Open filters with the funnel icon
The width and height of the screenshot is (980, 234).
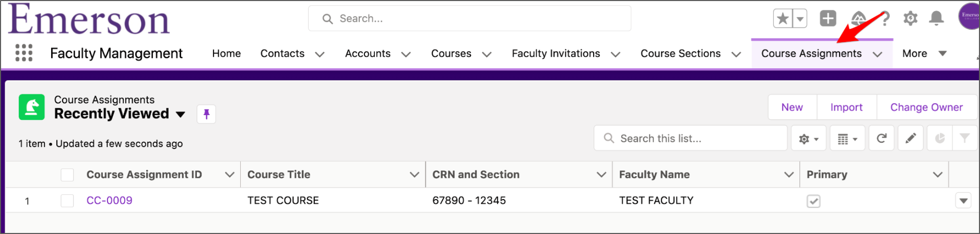pyautogui.click(x=964, y=138)
